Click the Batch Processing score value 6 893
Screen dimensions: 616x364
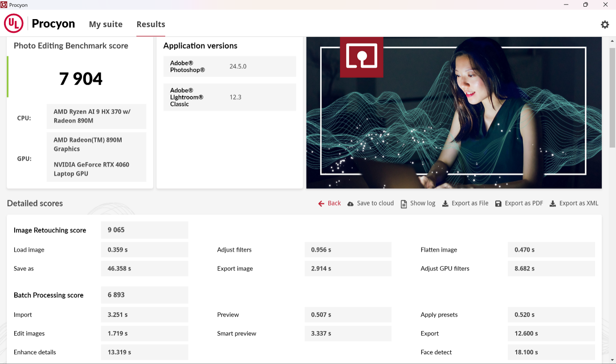pos(116,295)
